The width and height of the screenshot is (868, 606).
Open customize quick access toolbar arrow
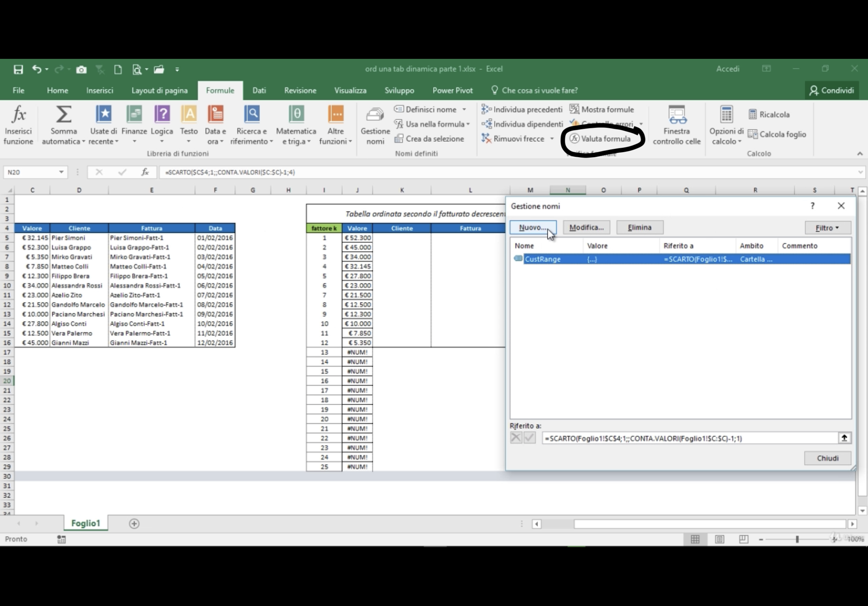click(177, 69)
